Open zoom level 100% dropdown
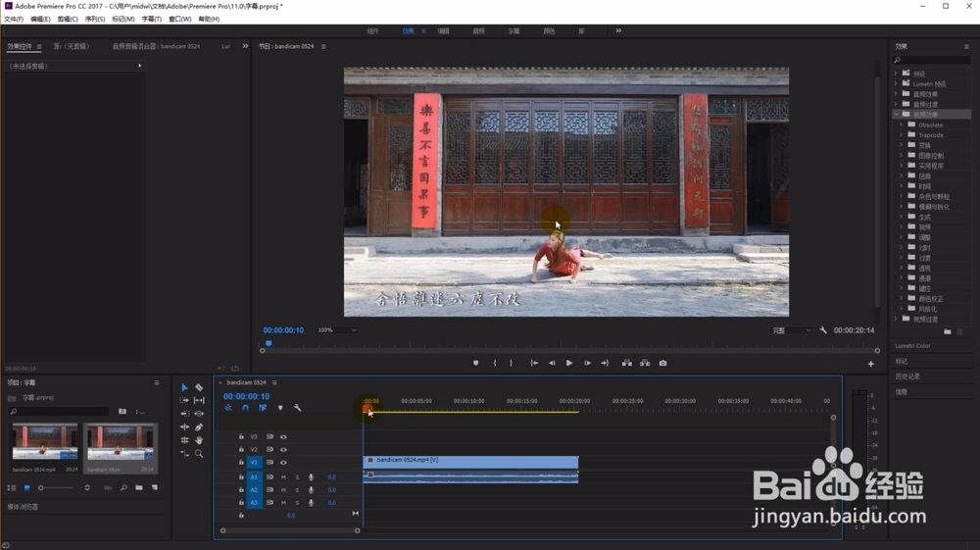 pyautogui.click(x=337, y=330)
